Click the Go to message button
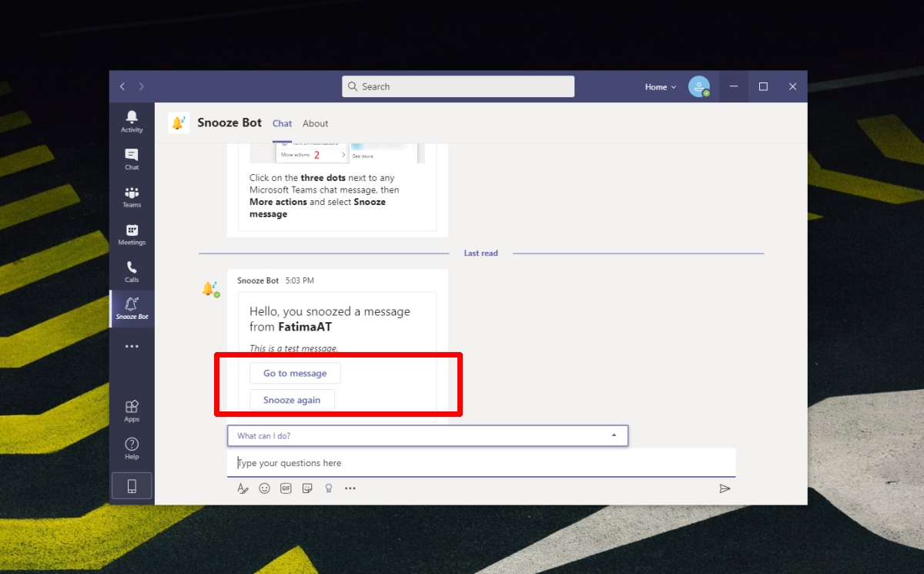 pyautogui.click(x=295, y=373)
